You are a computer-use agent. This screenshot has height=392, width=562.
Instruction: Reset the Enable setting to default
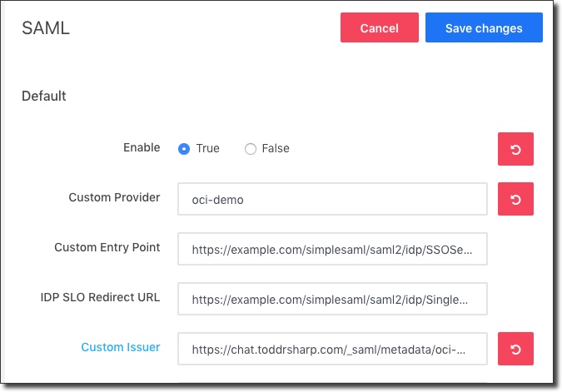point(515,149)
